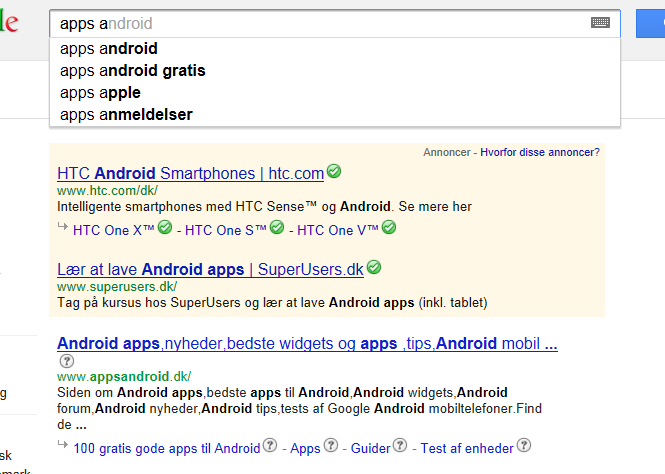Choose the "apps apple" suggestion
The image size is (665, 474).
[x=335, y=92]
